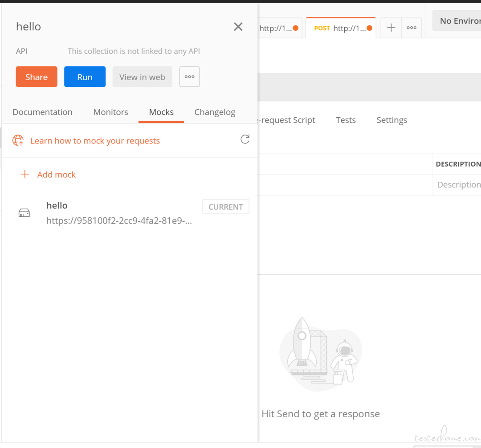Select the POST request tab
Image resolution: width=481 pixels, height=448 pixels.
pyautogui.click(x=341, y=28)
